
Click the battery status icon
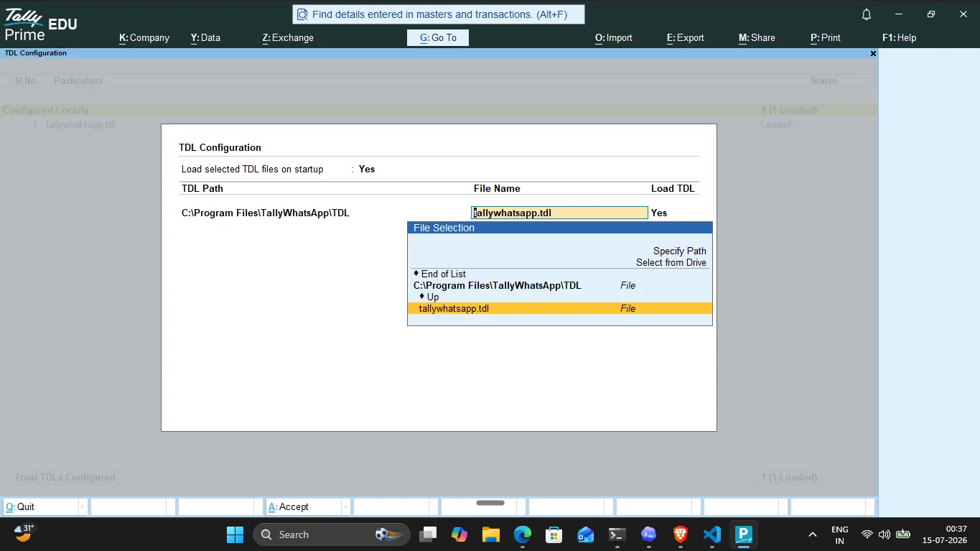click(903, 534)
